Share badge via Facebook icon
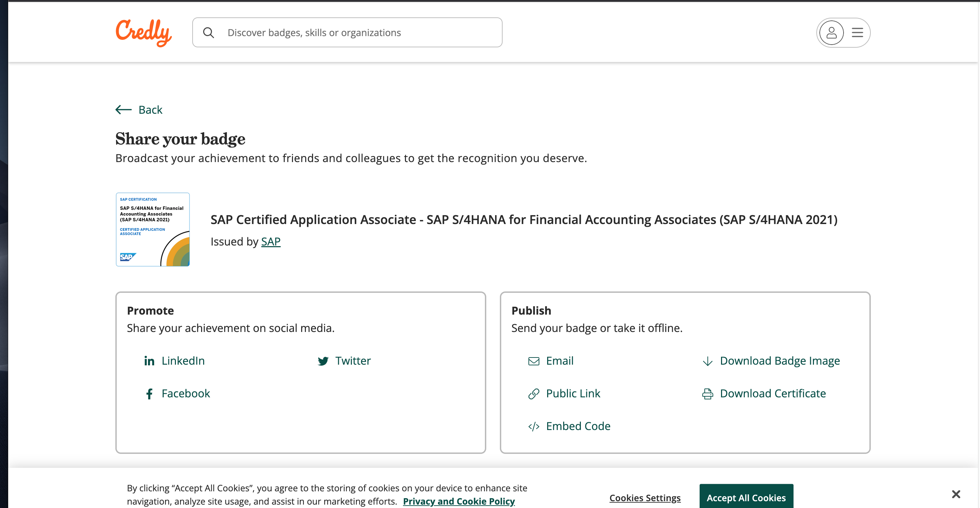The width and height of the screenshot is (980, 508). (x=149, y=394)
